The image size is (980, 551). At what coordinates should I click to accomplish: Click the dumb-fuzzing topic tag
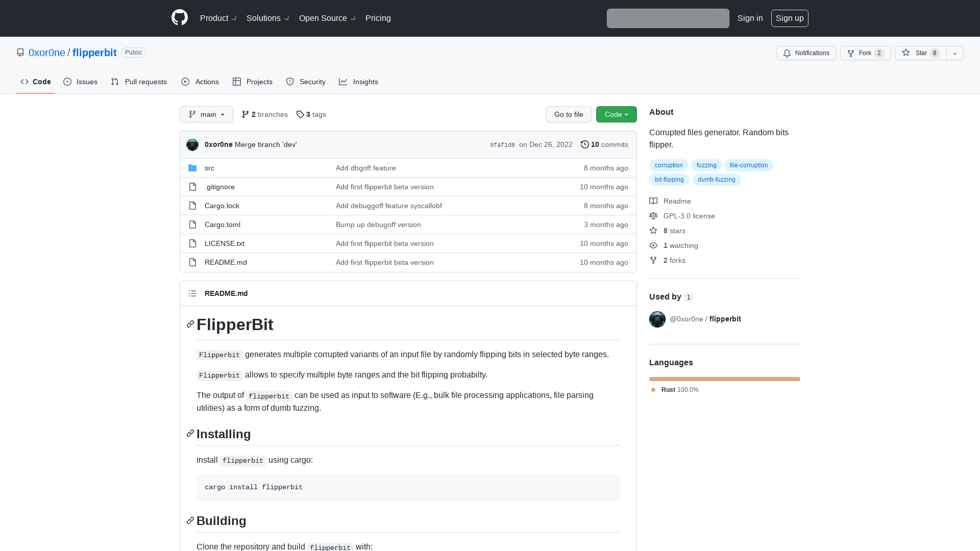pos(716,179)
